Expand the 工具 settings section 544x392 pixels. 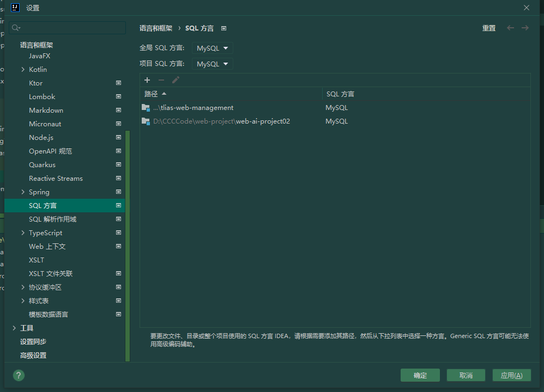14,328
